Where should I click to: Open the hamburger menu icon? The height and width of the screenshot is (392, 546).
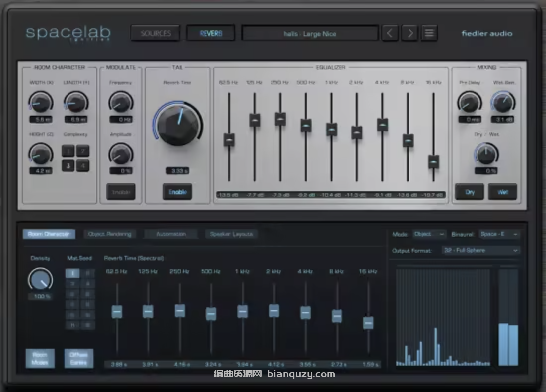point(429,33)
